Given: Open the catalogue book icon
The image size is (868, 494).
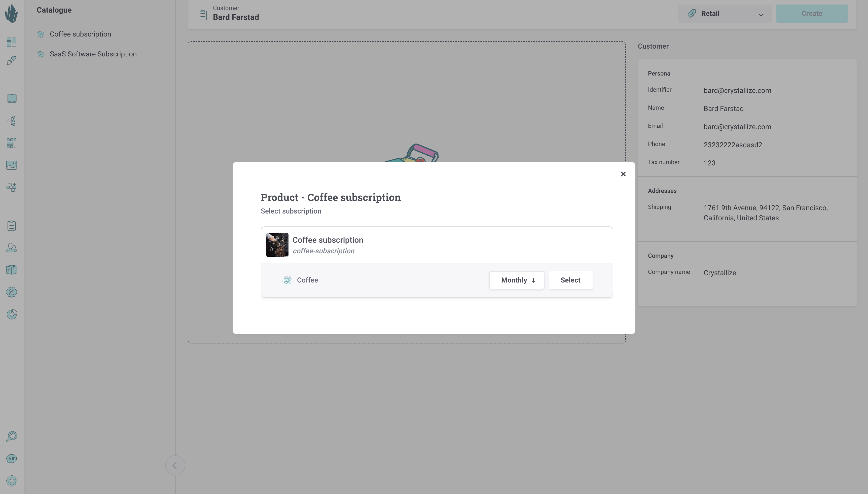Looking at the screenshot, I should click(12, 98).
